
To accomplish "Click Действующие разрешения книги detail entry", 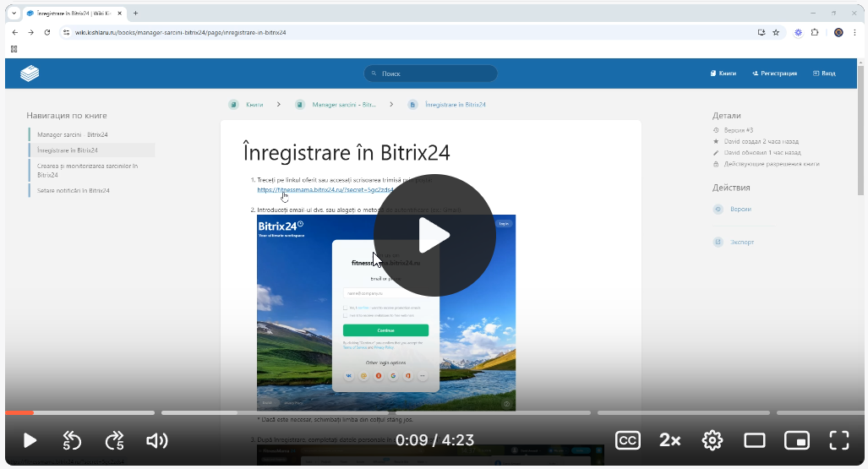I will pos(766,164).
